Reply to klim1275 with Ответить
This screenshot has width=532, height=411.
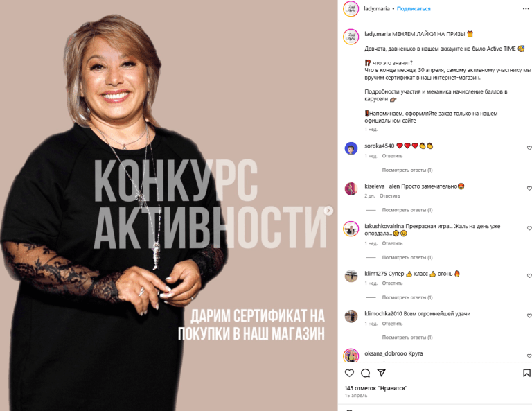click(x=392, y=283)
